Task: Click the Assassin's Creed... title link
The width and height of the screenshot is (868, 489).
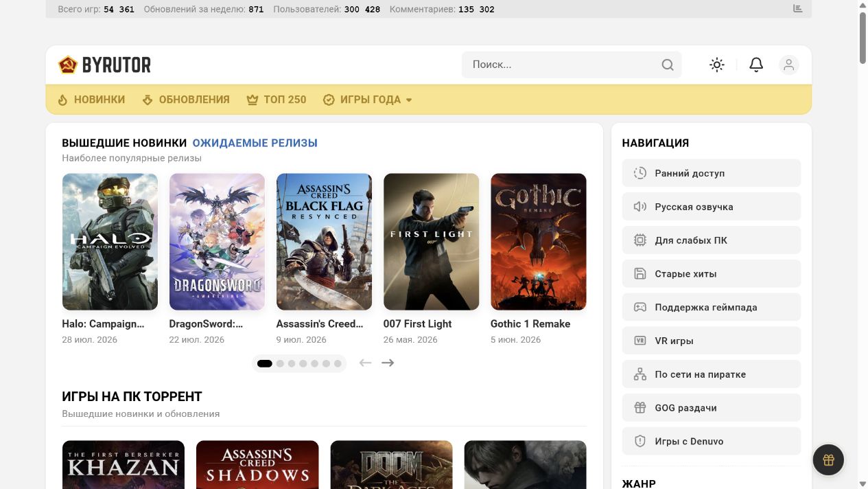Action: [320, 323]
